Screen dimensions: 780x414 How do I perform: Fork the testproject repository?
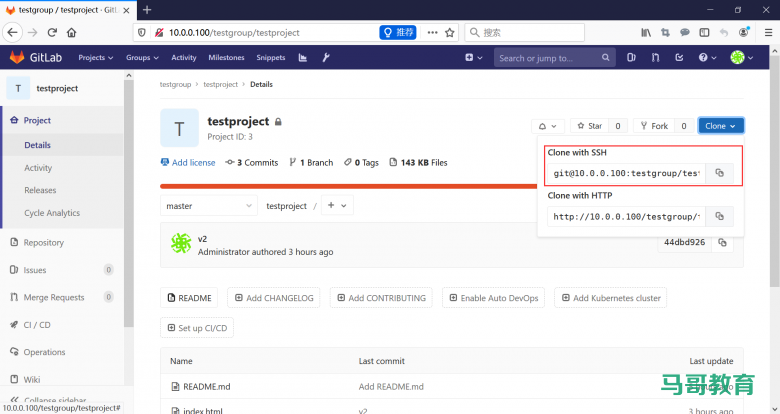(x=654, y=126)
